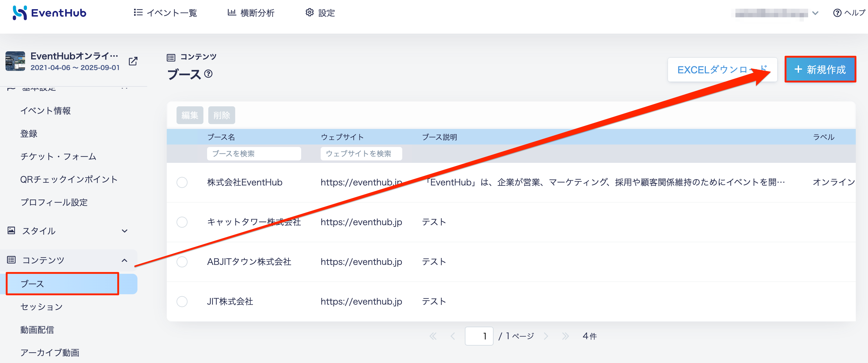The height and width of the screenshot is (363, 868).
Task: Open イベント情報 in sidebar
Action: [x=46, y=111]
